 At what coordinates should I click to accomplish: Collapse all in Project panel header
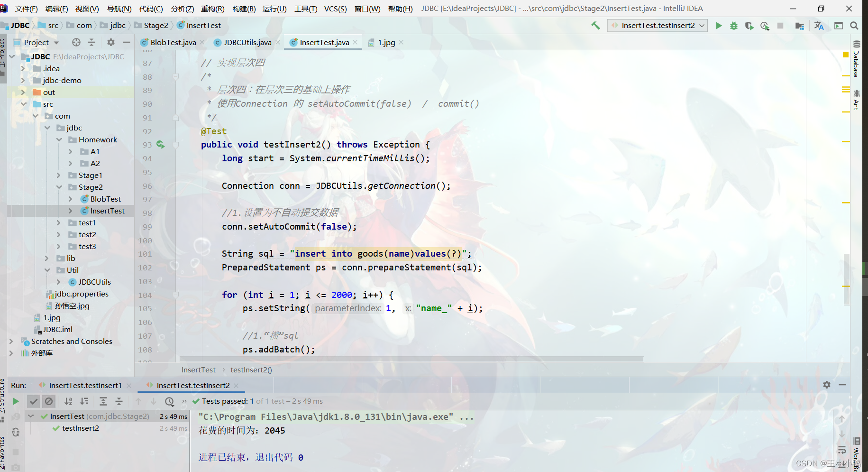tap(91, 42)
